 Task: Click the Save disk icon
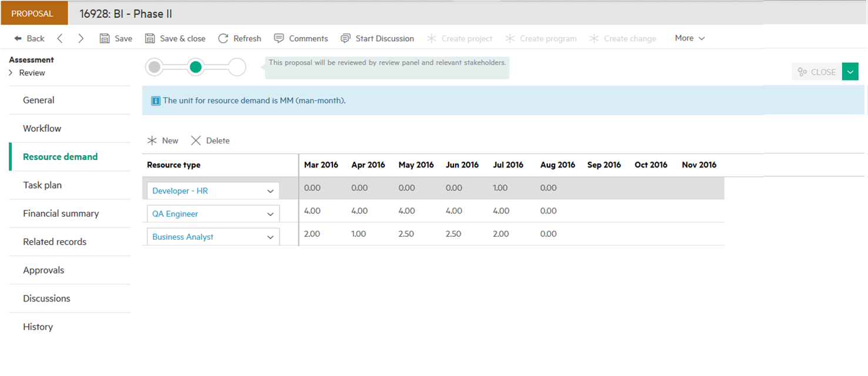coord(105,39)
